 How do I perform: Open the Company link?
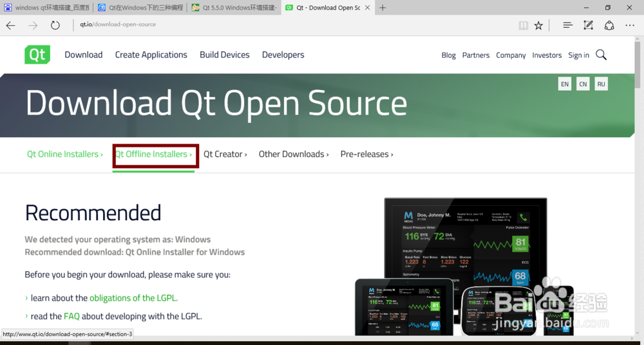coord(511,55)
